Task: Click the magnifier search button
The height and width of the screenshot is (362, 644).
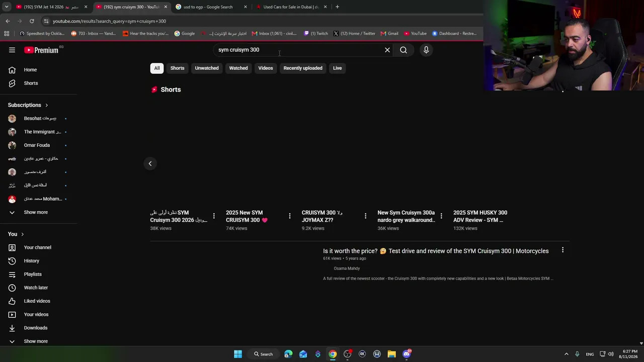Action: pyautogui.click(x=404, y=50)
